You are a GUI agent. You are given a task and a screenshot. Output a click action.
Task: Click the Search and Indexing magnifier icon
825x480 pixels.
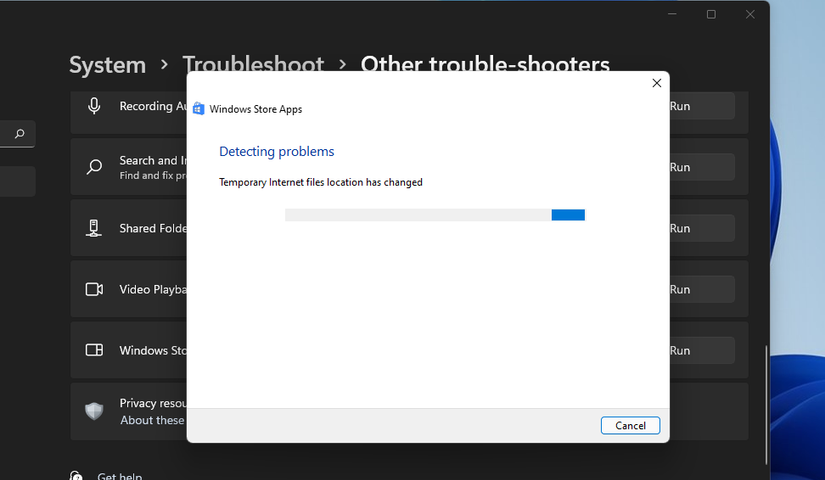[94, 167]
